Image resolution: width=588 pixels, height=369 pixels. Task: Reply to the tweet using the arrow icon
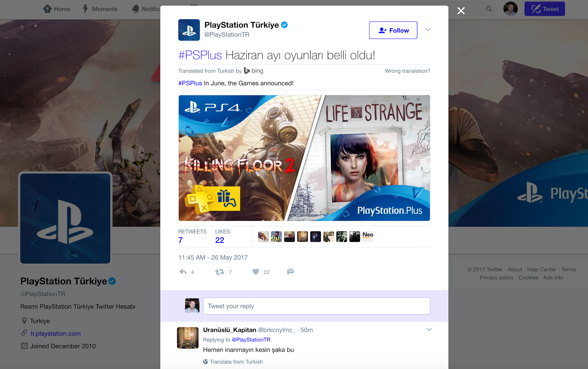click(x=183, y=272)
